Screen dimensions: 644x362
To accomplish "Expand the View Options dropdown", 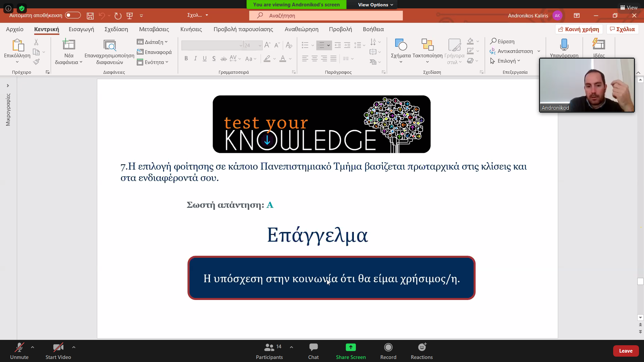I will coord(375,5).
